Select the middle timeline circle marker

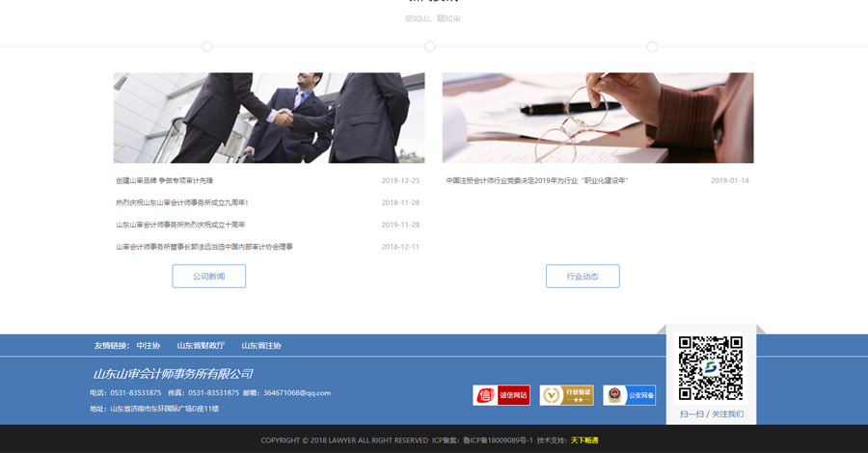(x=429, y=46)
